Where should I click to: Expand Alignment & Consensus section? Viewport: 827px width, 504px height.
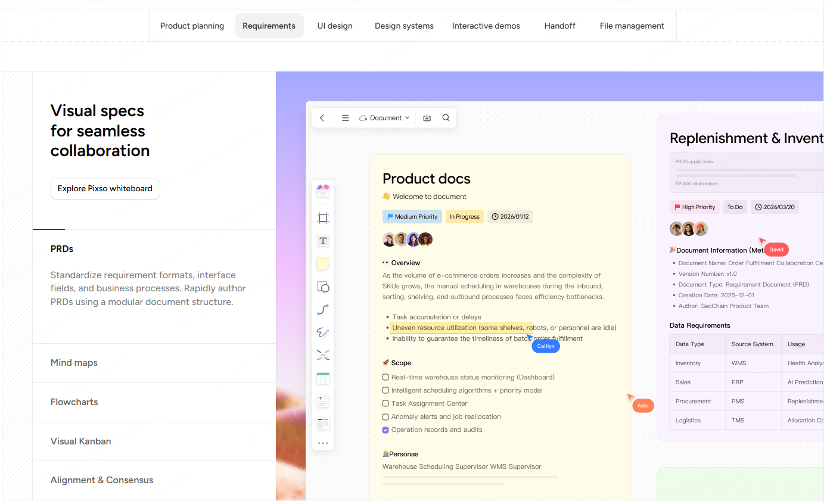(x=154, y=480)
